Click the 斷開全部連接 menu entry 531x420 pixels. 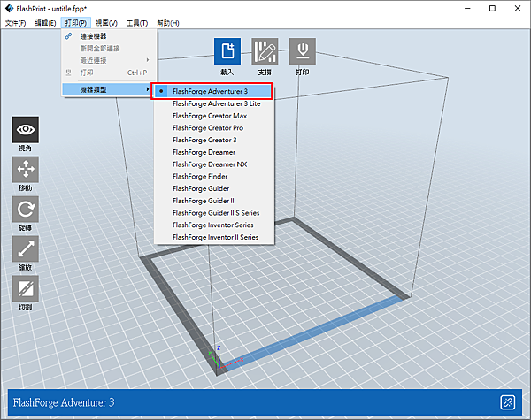coord(109,49)
